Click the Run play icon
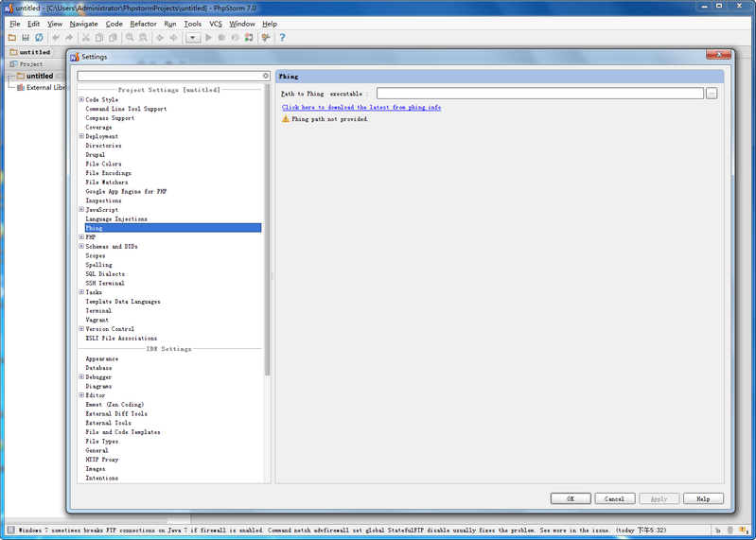756x540 pixels. [x=208, y=38]
